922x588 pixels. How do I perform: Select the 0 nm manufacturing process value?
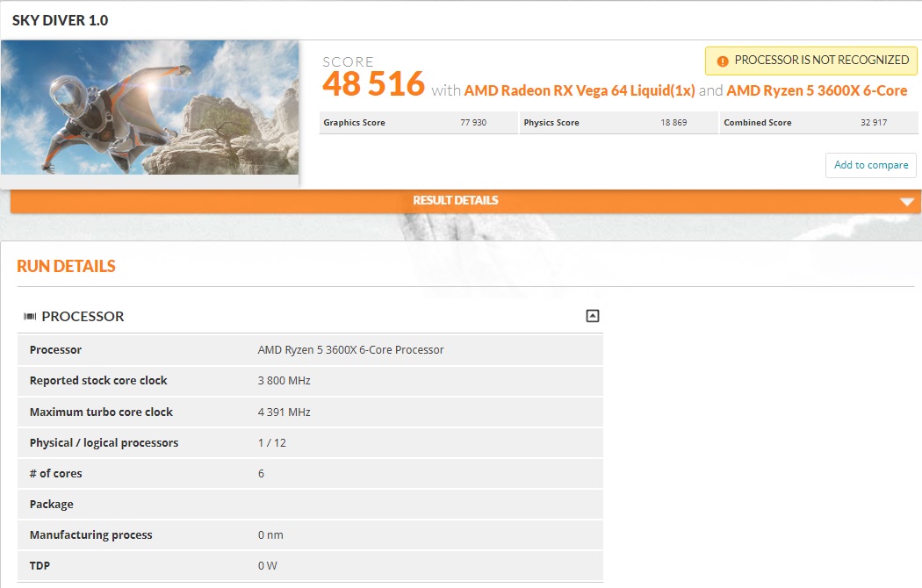coord(270,535)
